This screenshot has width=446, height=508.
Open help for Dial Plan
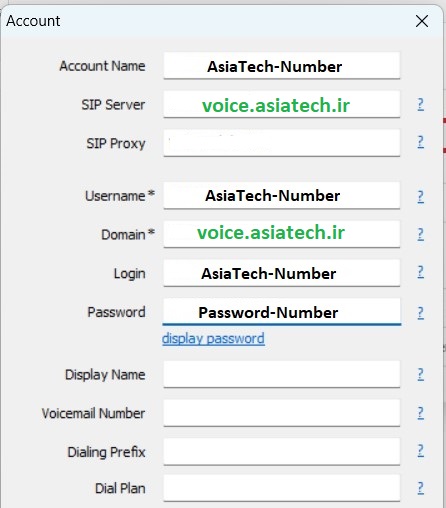(x=421, y=488)
